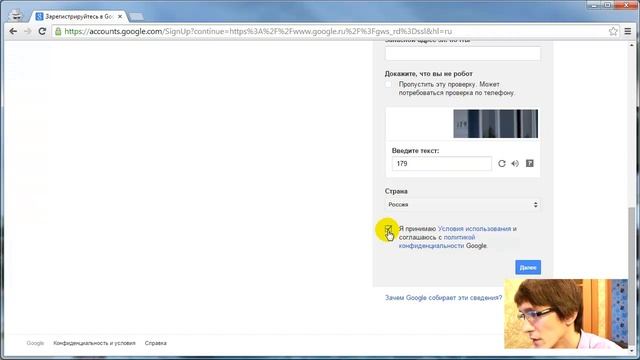Open a new browser tab
This screenshot has width=640, height=360.
136,17
